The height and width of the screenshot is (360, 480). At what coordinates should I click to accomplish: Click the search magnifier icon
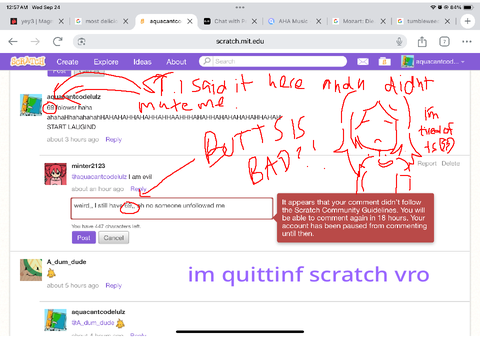[x=207, y=61]
